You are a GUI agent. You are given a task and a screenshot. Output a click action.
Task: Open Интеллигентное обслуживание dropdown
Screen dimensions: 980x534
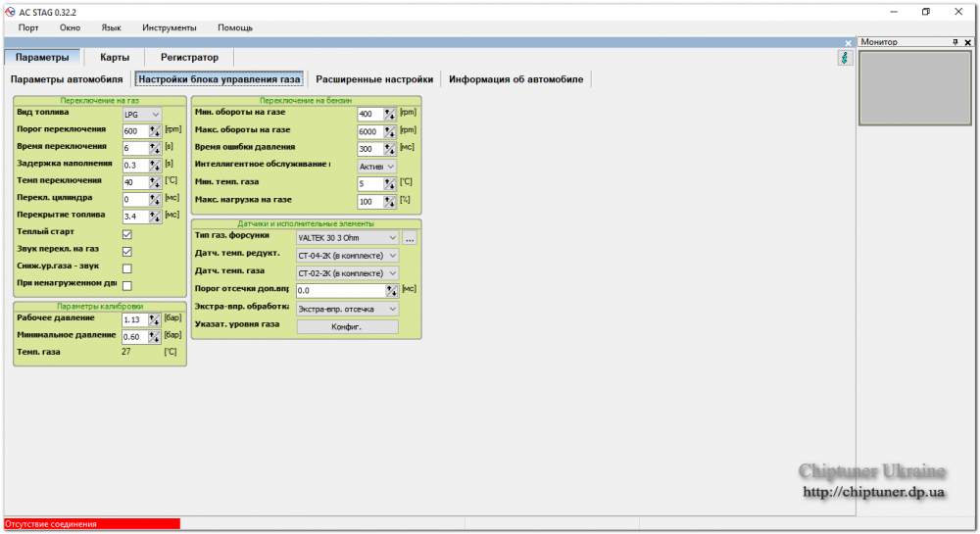coord(377,167)
